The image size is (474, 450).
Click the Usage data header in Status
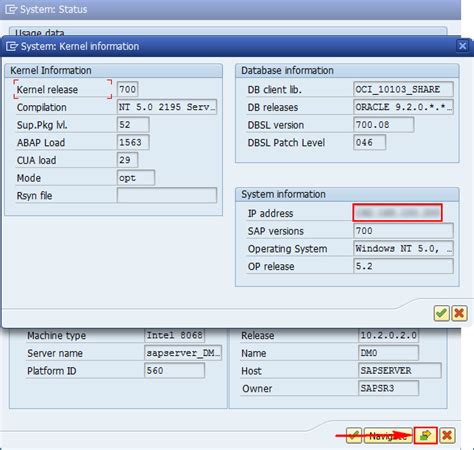pos(40,33)
